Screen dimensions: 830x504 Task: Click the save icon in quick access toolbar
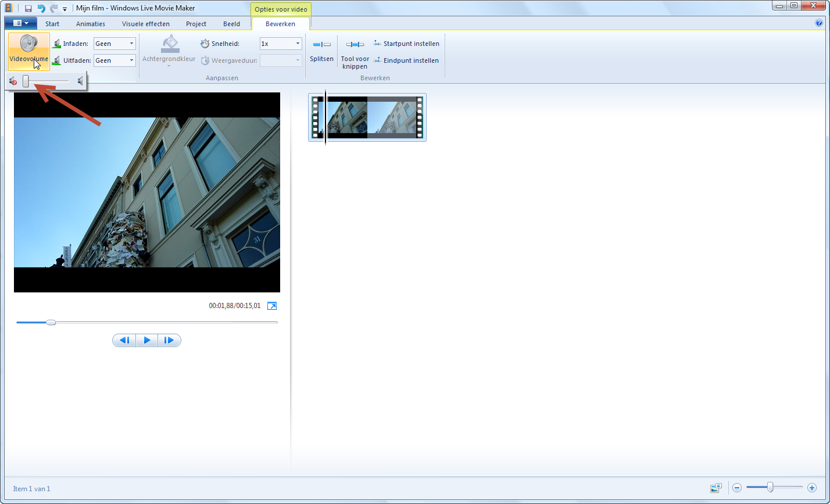28,8
